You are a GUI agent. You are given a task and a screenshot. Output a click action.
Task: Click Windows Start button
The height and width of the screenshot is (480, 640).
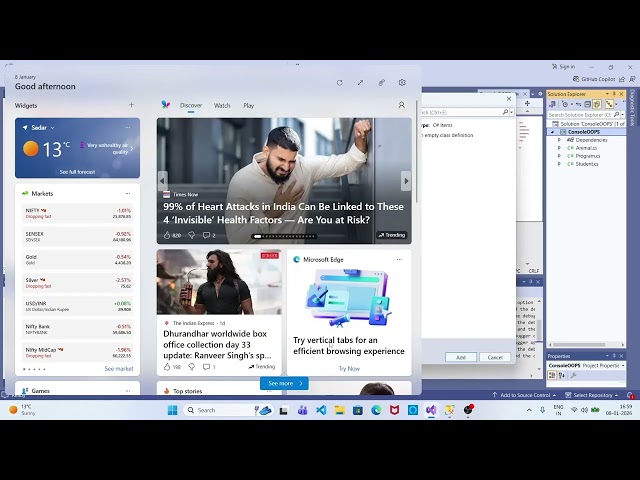tap(173, 410)
